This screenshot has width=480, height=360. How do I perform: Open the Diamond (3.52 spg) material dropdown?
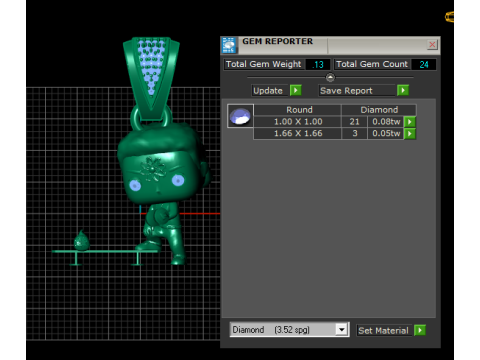[x=289, y=330]
